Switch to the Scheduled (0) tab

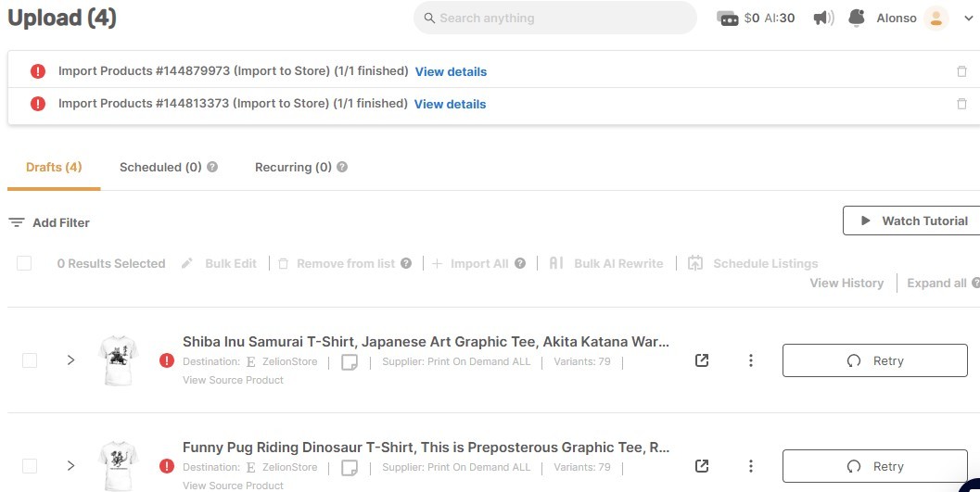(x=160, y=168)
